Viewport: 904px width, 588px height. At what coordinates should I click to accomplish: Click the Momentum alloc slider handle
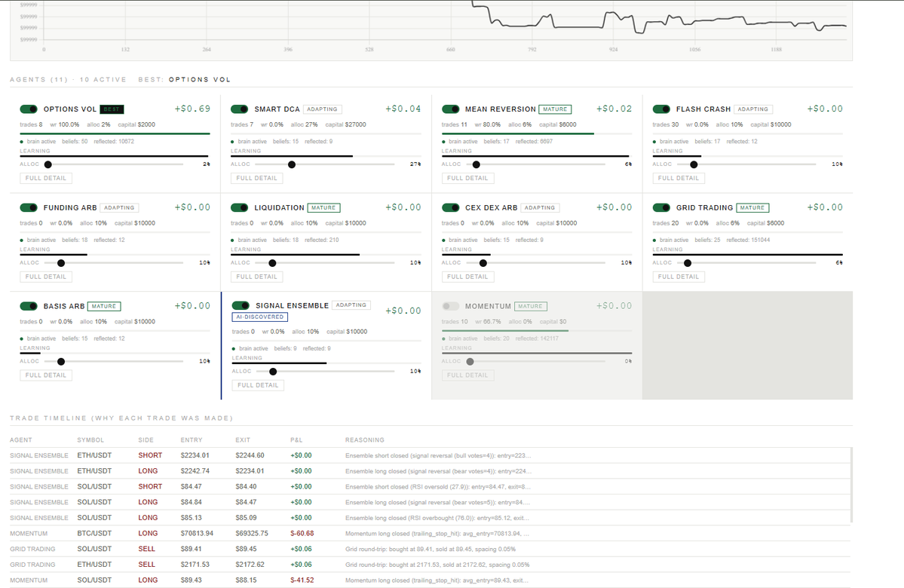(x=470, y=362)
